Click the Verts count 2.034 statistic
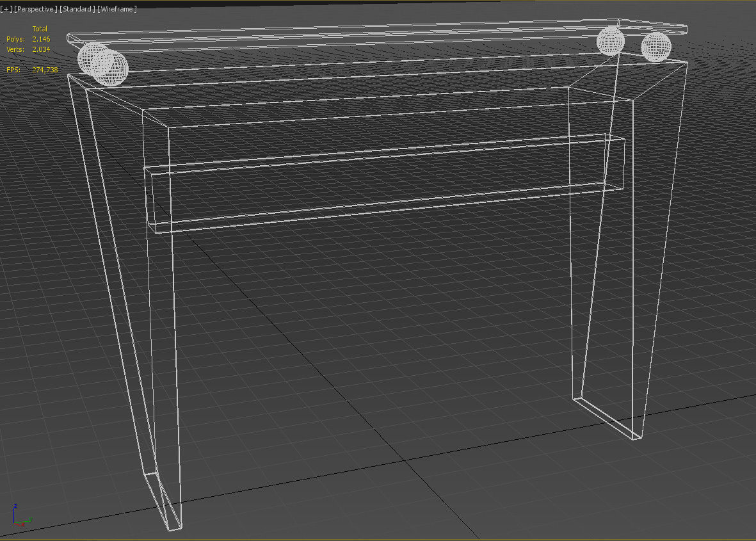 [41, 49]
